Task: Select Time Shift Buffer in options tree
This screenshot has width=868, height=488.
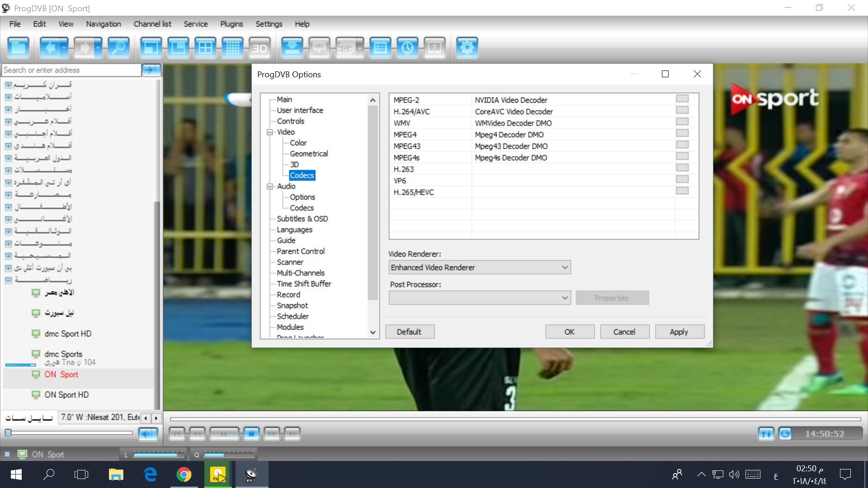Action: tap(304, 284)
